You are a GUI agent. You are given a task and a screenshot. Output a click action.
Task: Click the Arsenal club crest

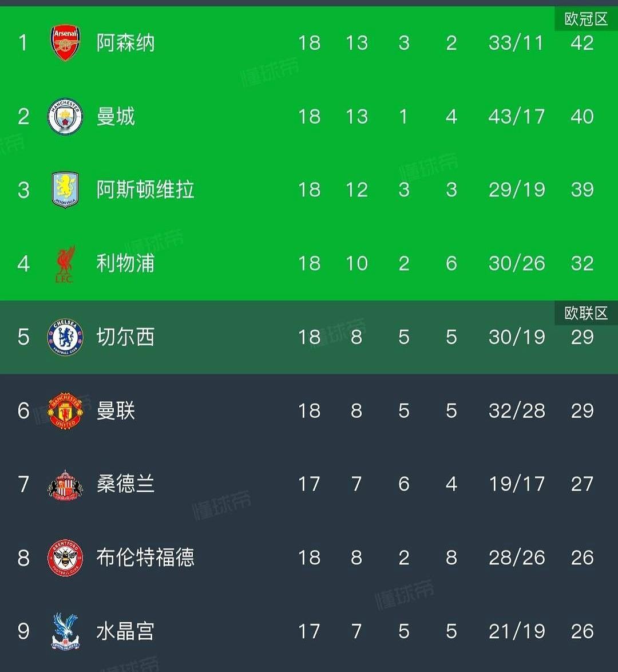(x=65, y=43)
